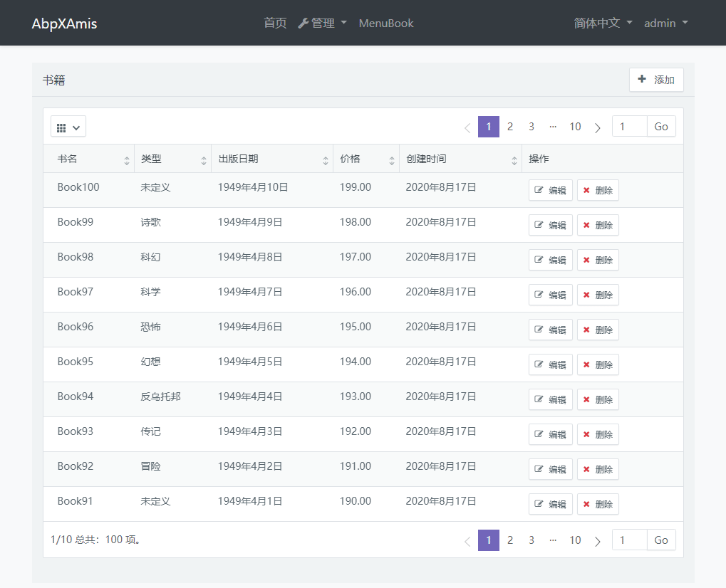Jump to page 10 in top pagination
The width and height of the screenshot is (726, 588).
pyautogui.click(x=575, y=127)
